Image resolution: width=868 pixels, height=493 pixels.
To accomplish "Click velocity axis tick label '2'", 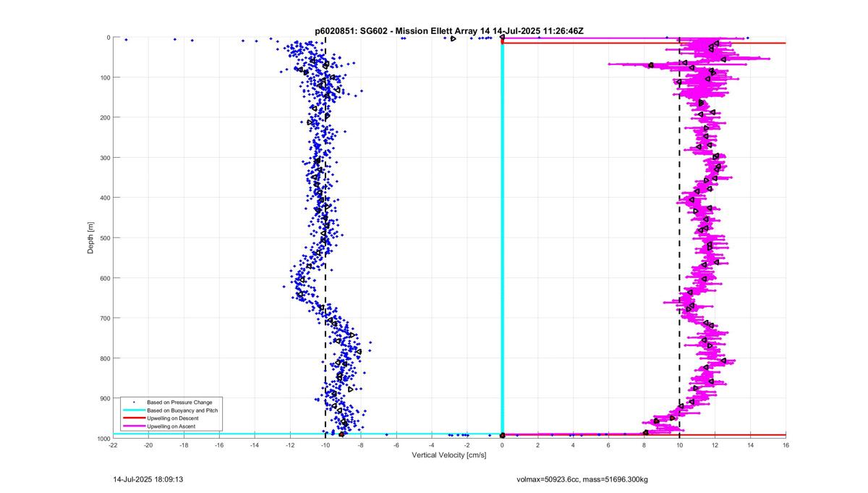I will point(538,444).
